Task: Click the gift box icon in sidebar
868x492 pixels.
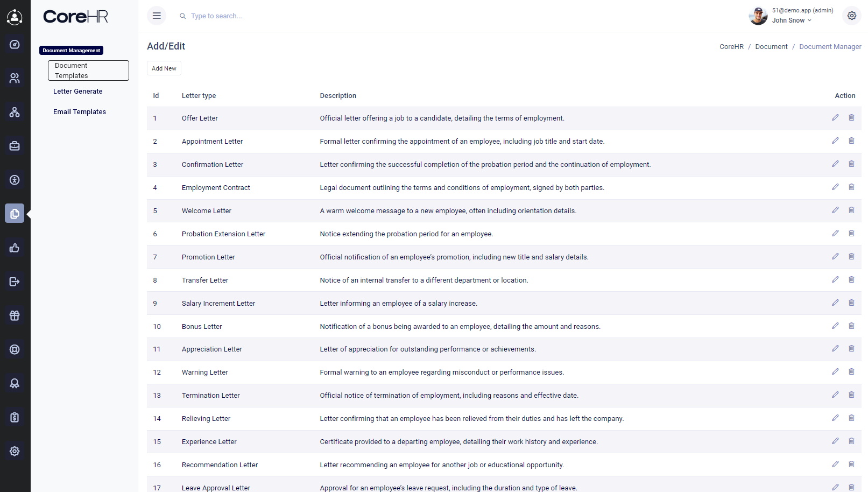Action: click(x=15, y=315)
